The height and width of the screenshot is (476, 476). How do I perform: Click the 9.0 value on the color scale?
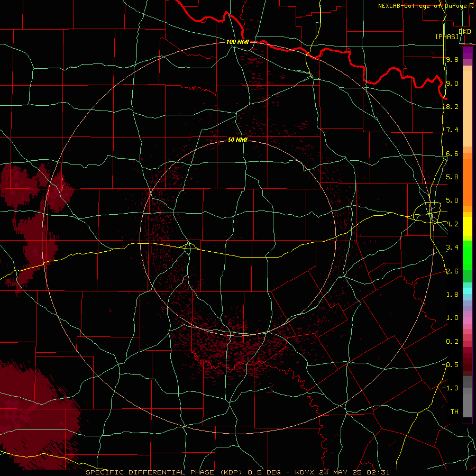(452, 83)
